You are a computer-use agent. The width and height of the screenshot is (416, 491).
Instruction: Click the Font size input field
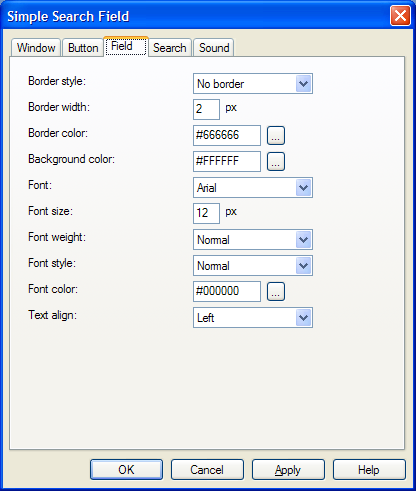click(x=206, y=213)
